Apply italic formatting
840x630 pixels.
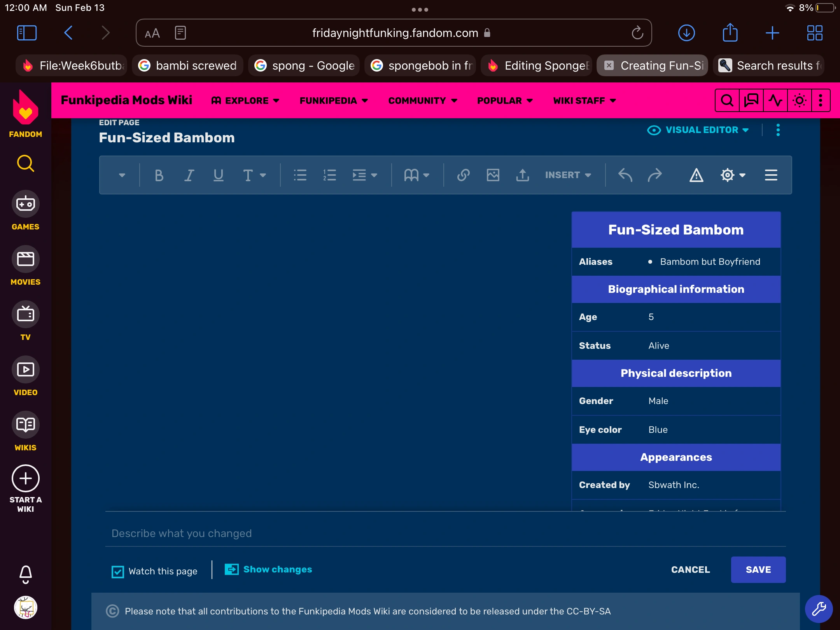(x=189, y=175)
